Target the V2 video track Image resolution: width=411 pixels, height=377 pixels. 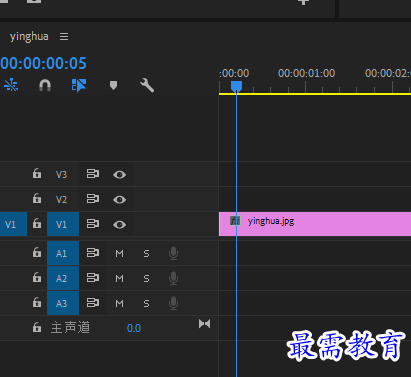63,199
